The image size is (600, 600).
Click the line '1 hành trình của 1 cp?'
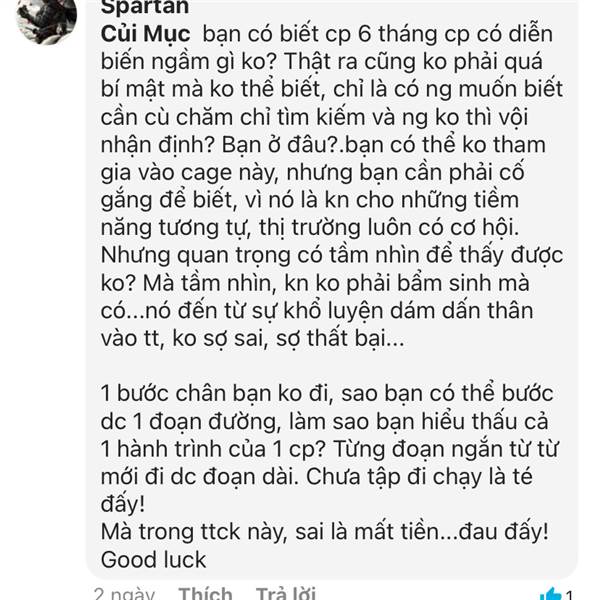click(329, 449)
